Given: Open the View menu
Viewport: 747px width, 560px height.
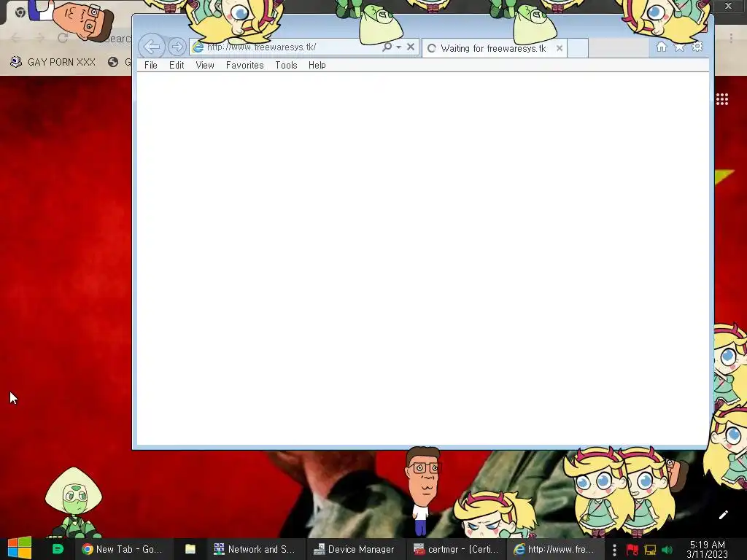Looking at the screenshot, I should [205, 65].
